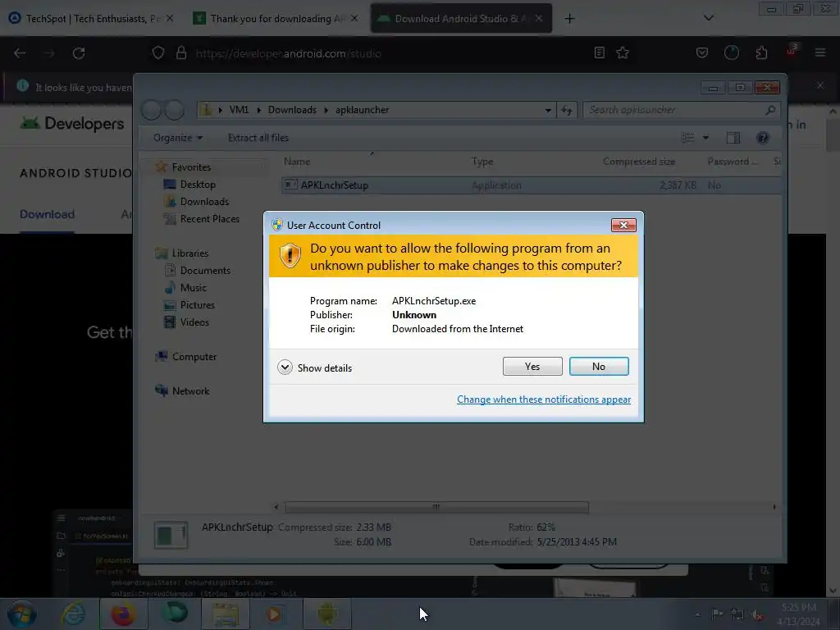
Task: Open Firefox hamburger application menu
Action: click(x=819, y=52)
